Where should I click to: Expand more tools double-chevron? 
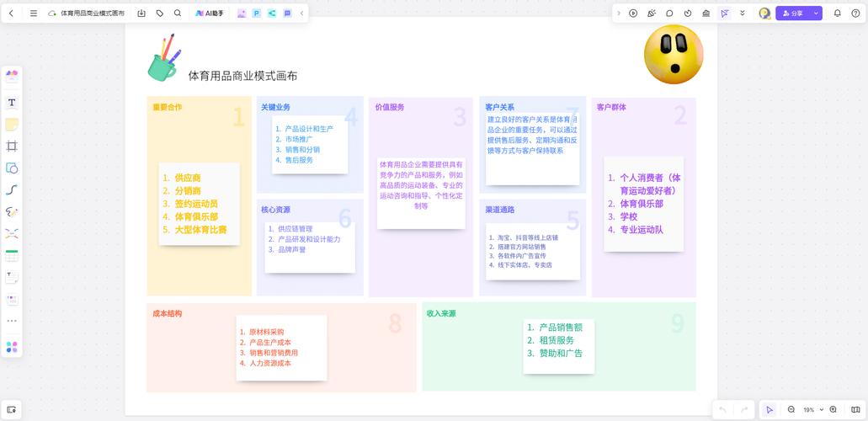coord(743,13)
